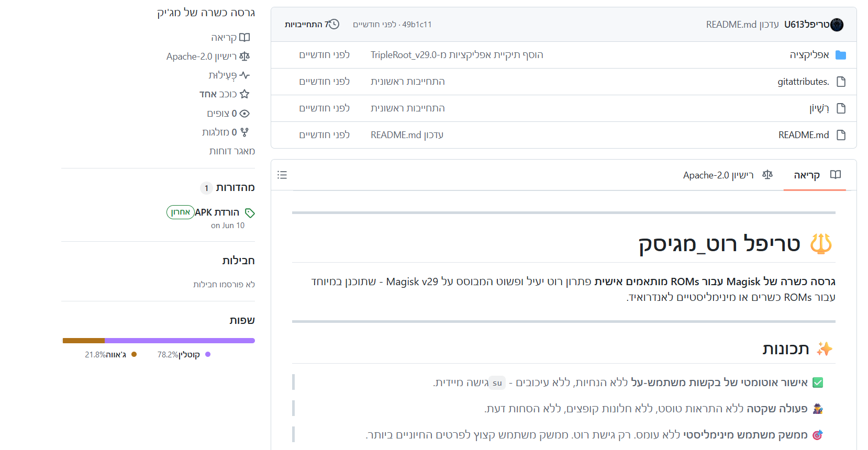Open commit hash 49b1c11

417,25
